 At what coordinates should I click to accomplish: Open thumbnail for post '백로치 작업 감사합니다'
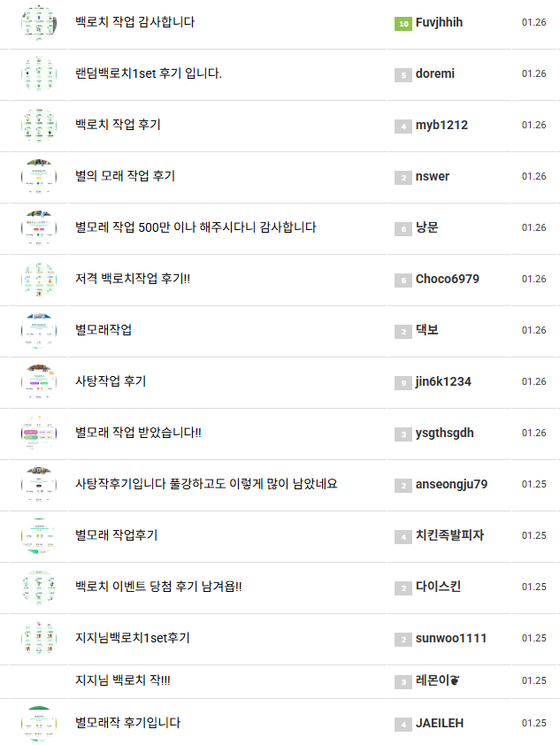38,22
